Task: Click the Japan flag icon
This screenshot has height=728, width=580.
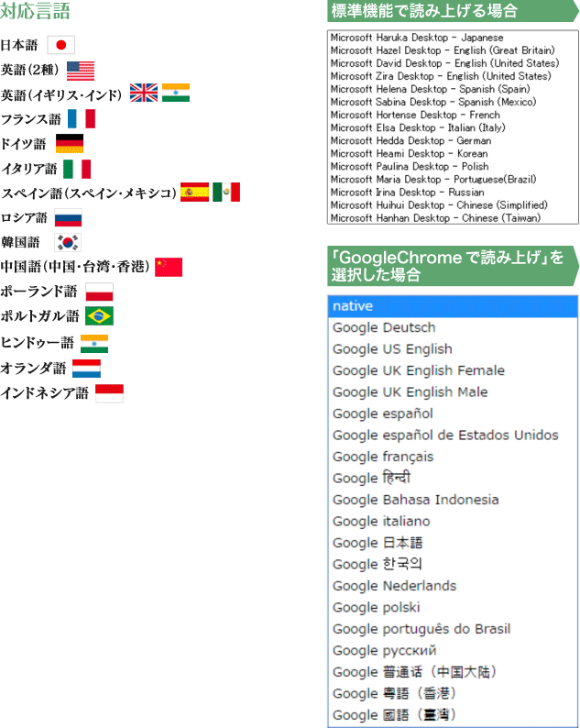Action: [x=60, y=45]
